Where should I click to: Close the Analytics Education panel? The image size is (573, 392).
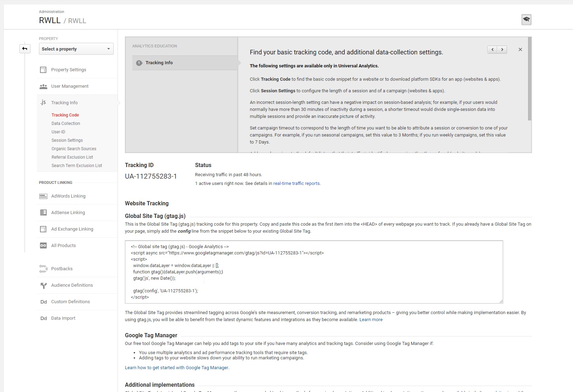tap(520, 49)
